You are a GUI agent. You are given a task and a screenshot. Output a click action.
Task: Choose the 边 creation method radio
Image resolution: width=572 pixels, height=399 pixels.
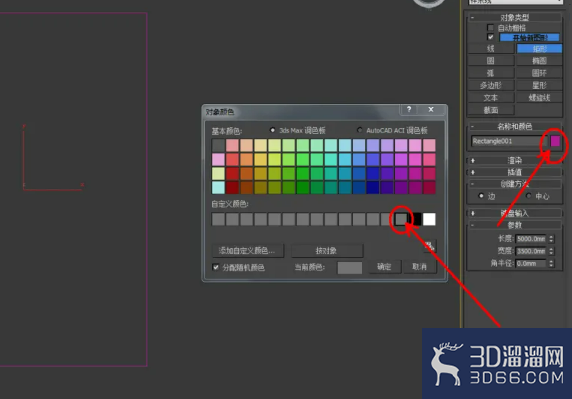tap(481, 196)
